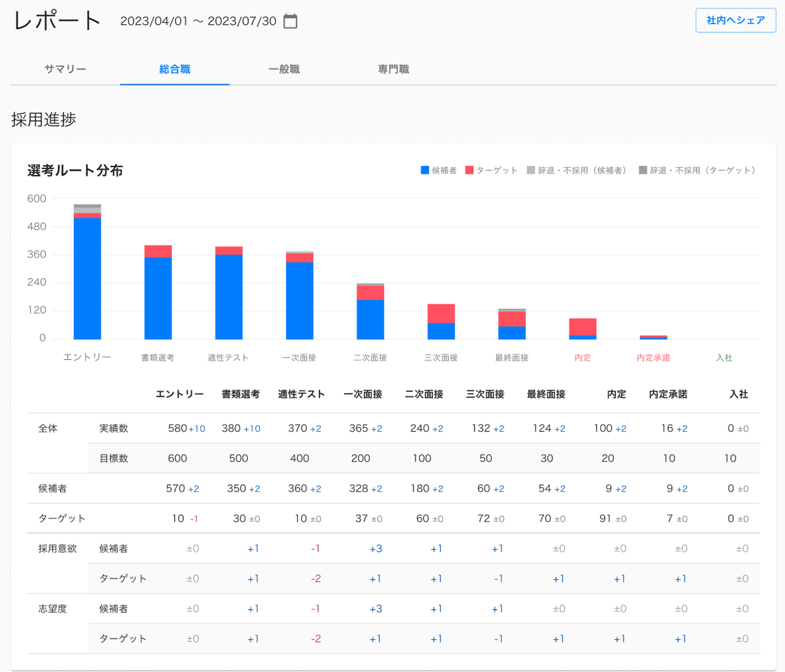The image size is (785, 672).
Task: Click the 一次面接 bar in the chart
Action: pyautogui.click(x=300, y=295)
